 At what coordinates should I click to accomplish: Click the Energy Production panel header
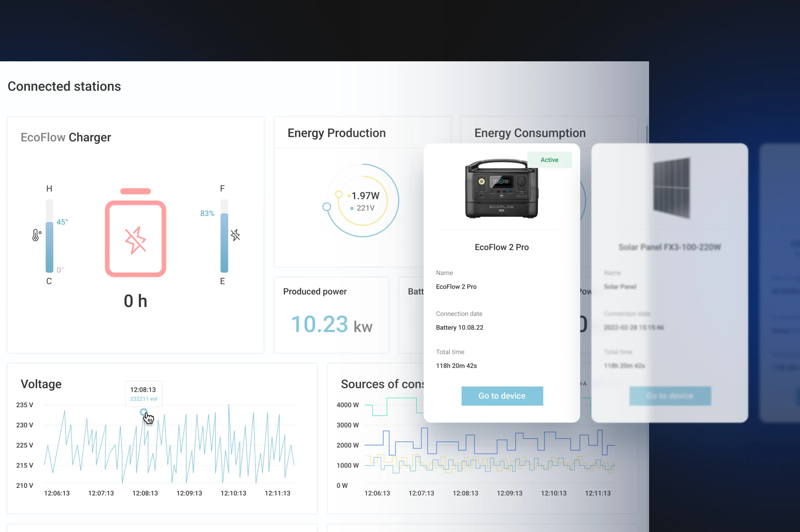pos(336,133)
